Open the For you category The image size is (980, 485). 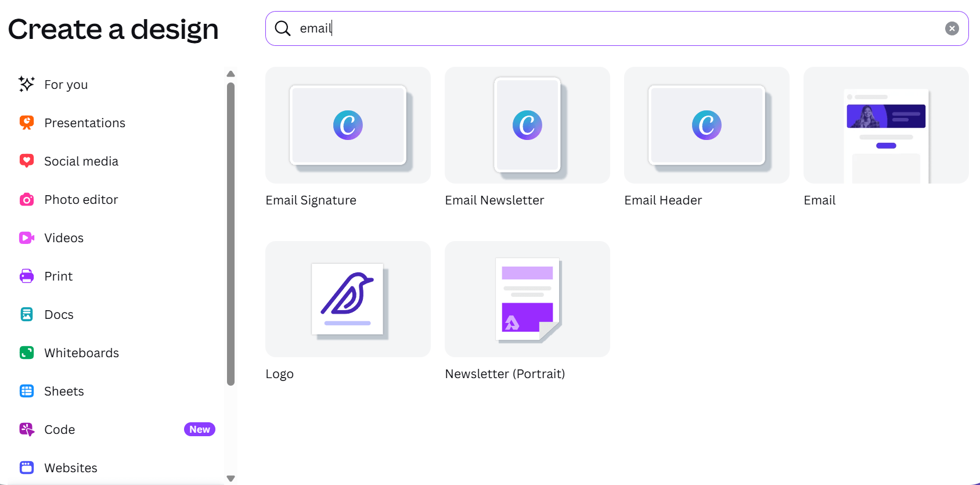(x=66, y=85)
